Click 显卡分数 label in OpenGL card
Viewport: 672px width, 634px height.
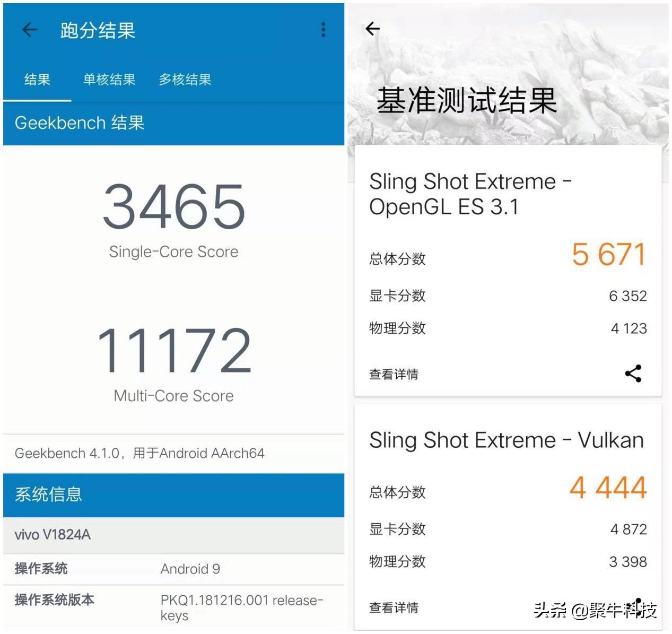click(397, 296)
